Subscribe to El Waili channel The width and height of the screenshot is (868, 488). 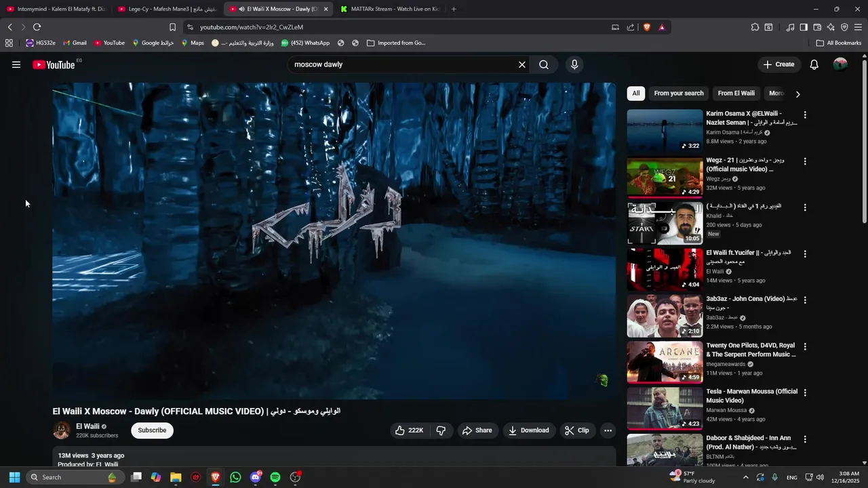(x=152, y=430)
